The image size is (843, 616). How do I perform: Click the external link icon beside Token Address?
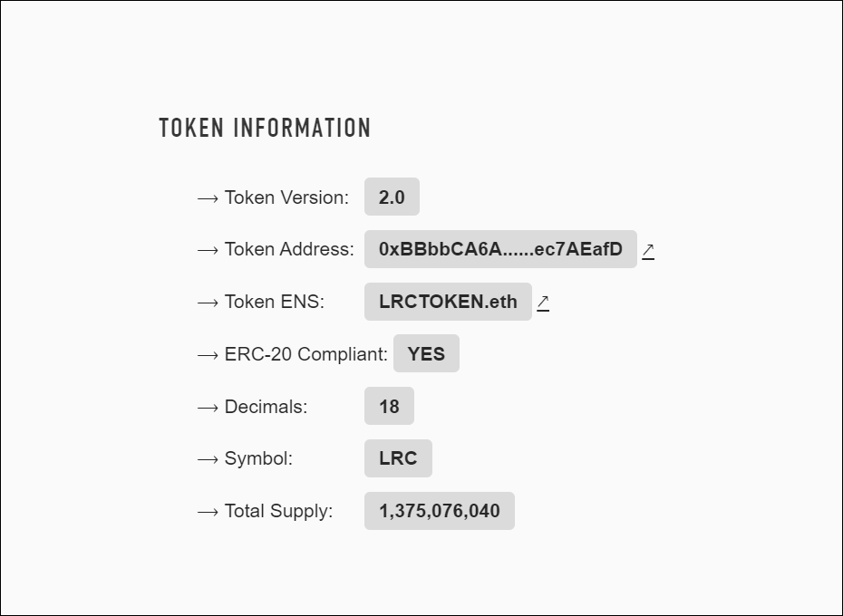648,250
